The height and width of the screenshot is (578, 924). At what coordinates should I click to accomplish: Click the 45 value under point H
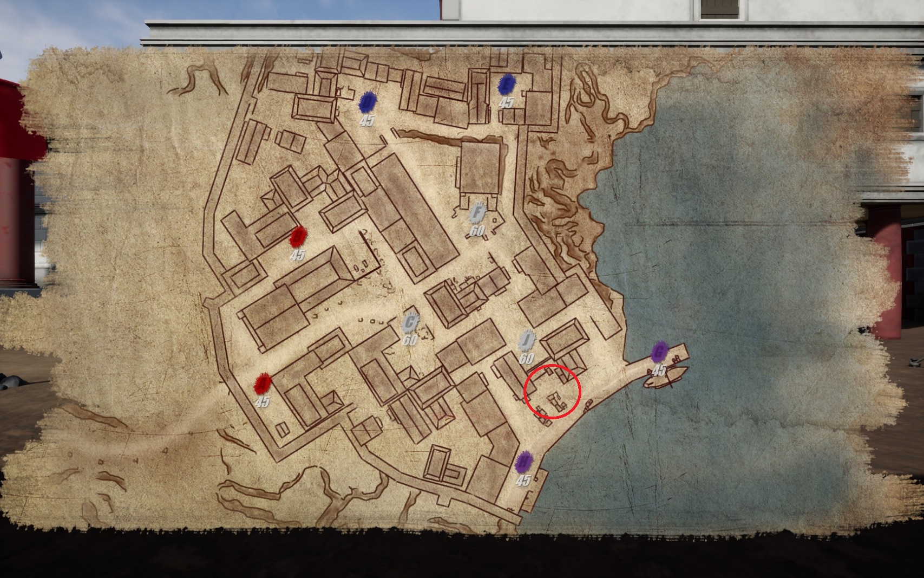(x=523, y=480)
